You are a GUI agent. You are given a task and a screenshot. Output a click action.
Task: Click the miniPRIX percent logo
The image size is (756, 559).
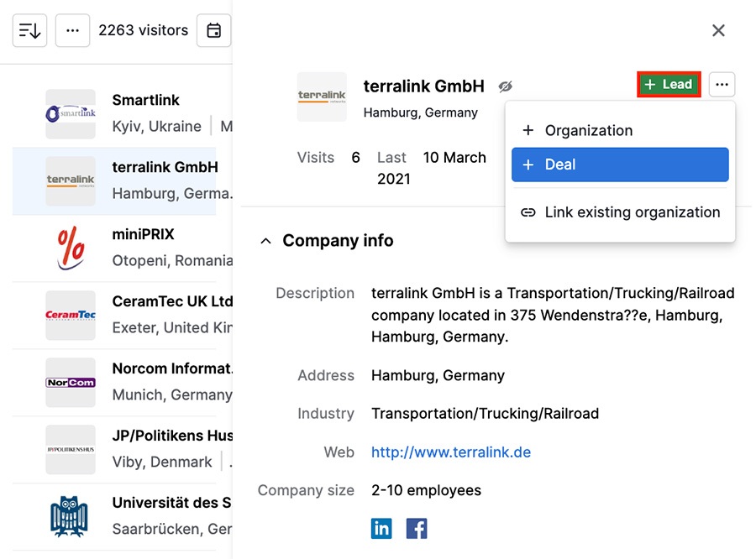pos(71,248)
